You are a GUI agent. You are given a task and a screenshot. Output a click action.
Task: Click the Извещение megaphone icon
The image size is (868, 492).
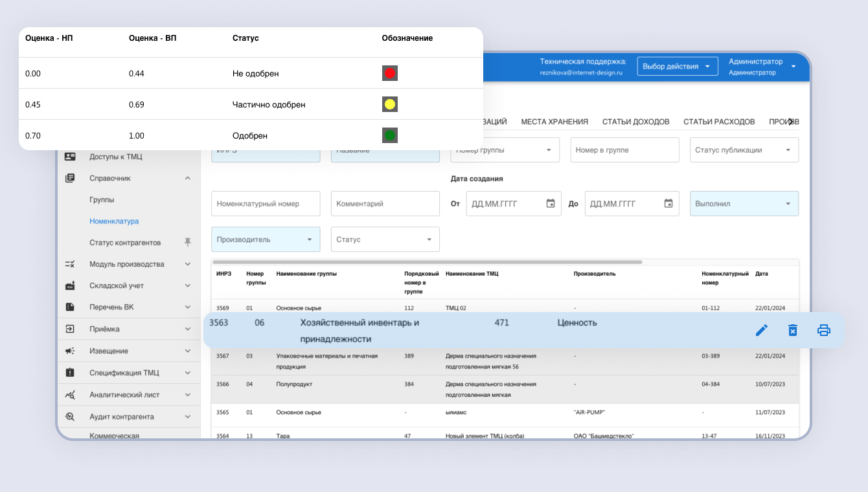[70, 351]
